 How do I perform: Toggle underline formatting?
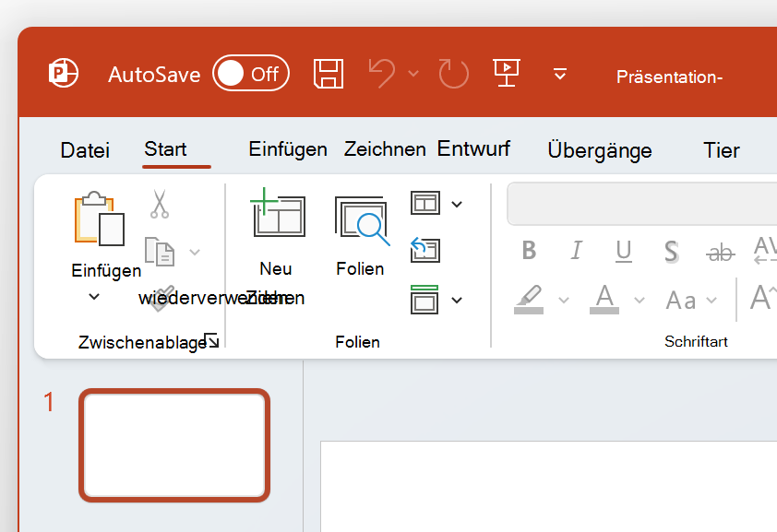[x=624, y=251]
